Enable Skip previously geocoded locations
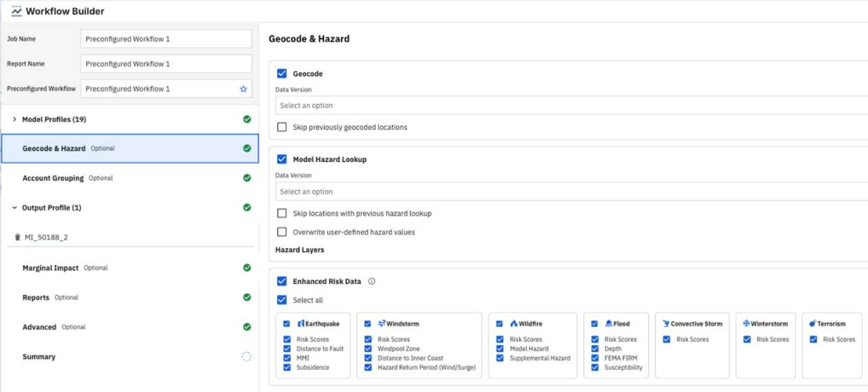Image resolution: width=868 pixels, height=392 pixels. point(282,127)
